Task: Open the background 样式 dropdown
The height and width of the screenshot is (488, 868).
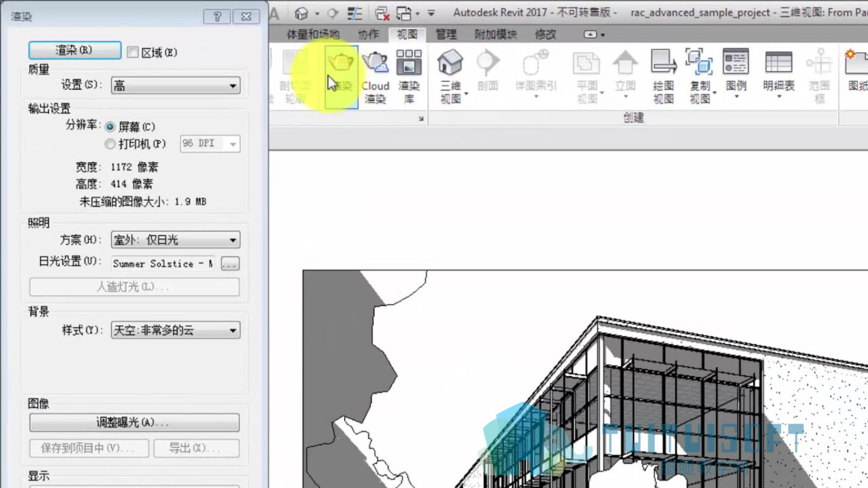Action: [x=175, y=330]
